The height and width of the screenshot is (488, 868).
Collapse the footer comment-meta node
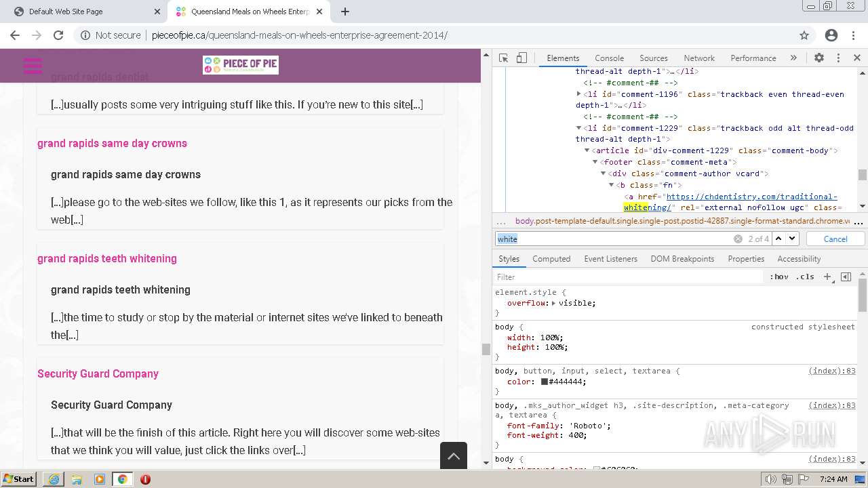(595, 162)
